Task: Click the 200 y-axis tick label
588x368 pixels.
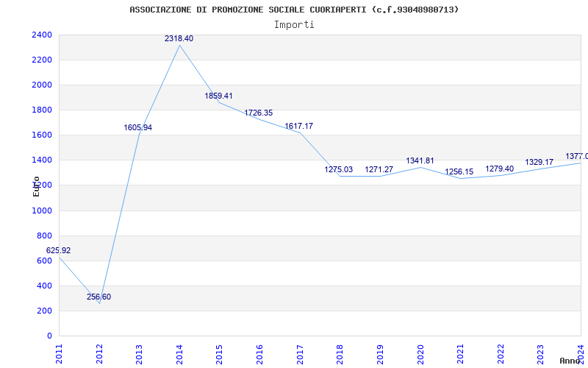Action: (45, 311)
